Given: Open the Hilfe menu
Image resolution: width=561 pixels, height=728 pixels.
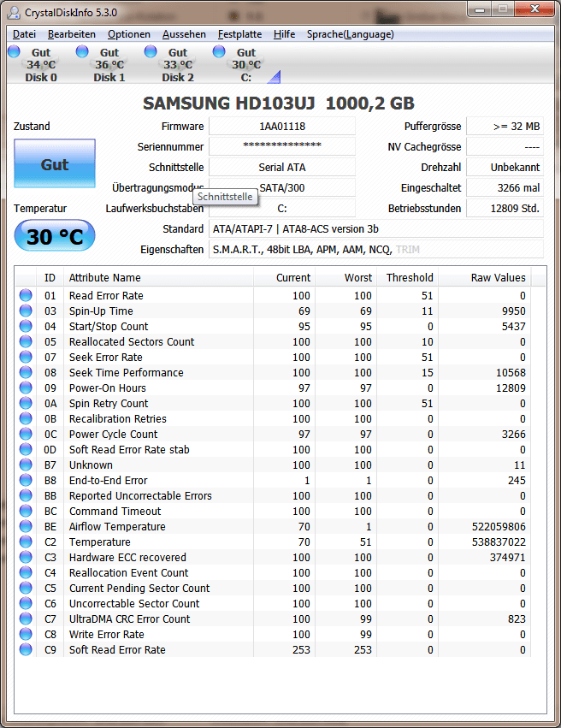Looking at the screenshot, I should (285, 34).
